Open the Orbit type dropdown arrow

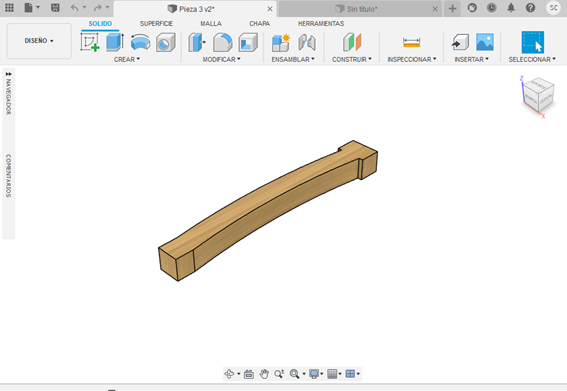pyautogui.click(x=239, y=374)
